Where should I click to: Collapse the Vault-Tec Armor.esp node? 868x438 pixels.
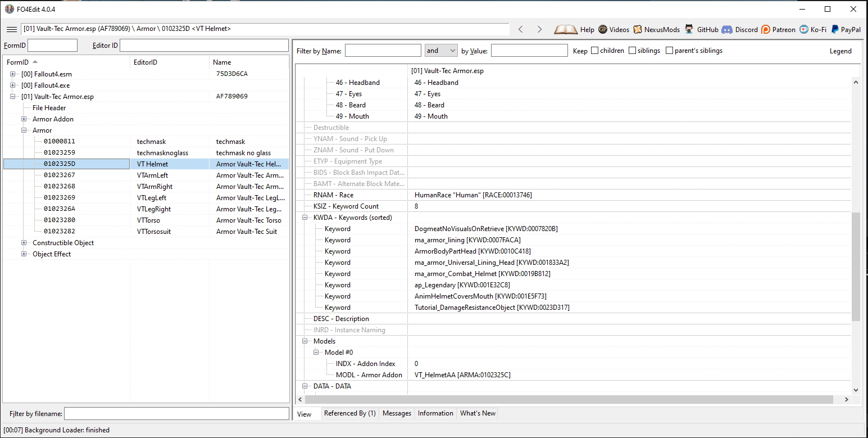click(13, 97)
